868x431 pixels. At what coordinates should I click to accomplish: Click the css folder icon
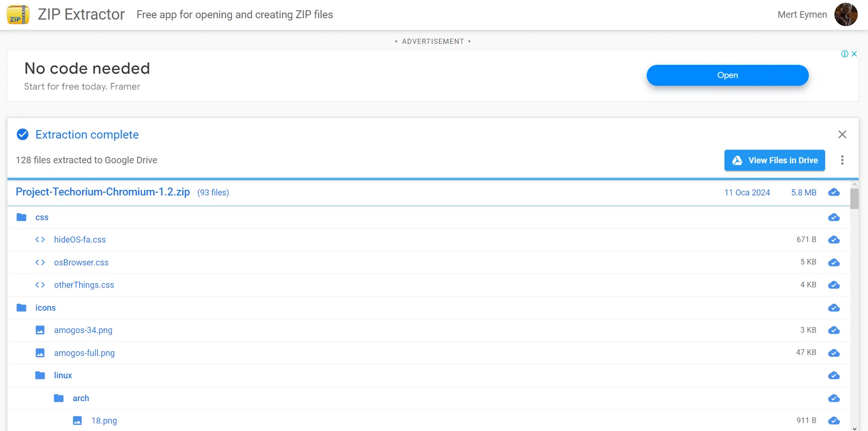pyautogui.click(x=21, y=217)
